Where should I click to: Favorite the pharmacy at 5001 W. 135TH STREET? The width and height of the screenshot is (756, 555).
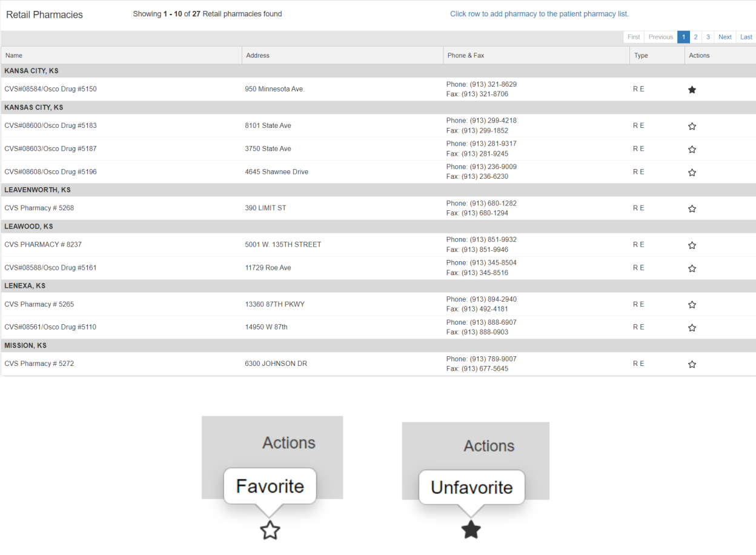pos(692,245)
